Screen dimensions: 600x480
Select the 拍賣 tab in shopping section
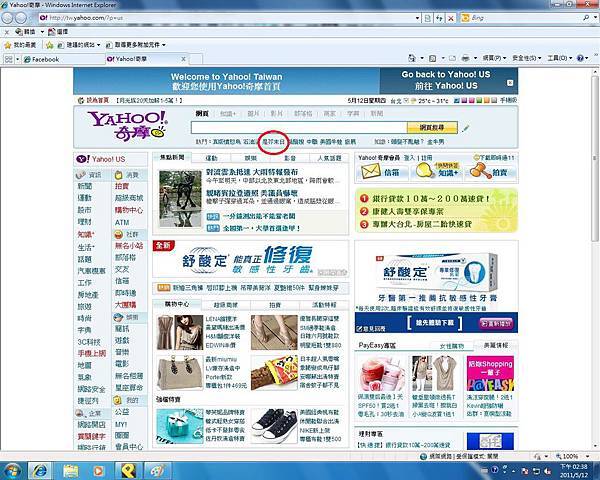(275, 305)
